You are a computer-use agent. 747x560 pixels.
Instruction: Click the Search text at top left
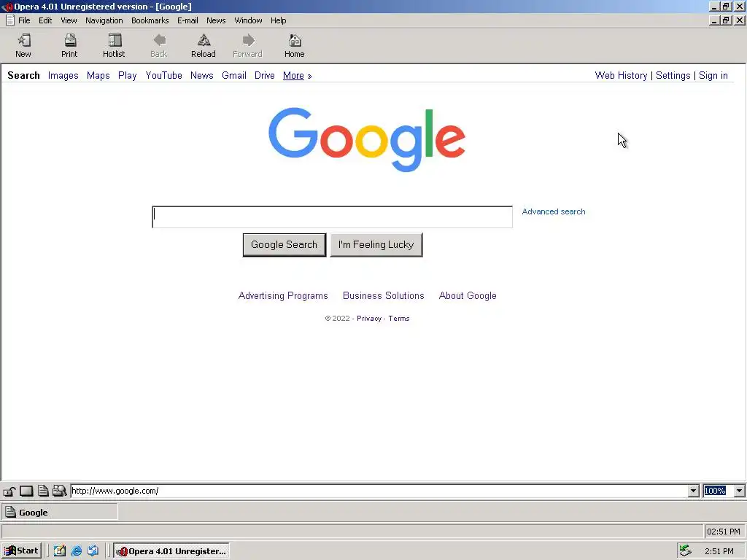[23, 75]
